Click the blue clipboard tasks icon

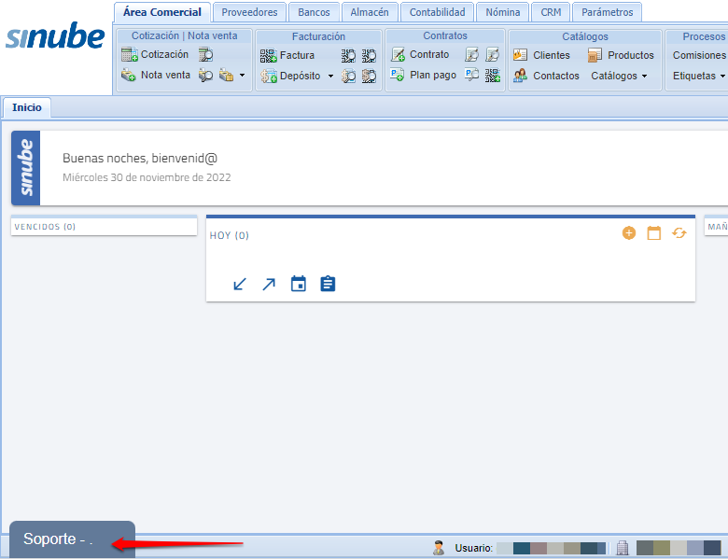[328, 284]
